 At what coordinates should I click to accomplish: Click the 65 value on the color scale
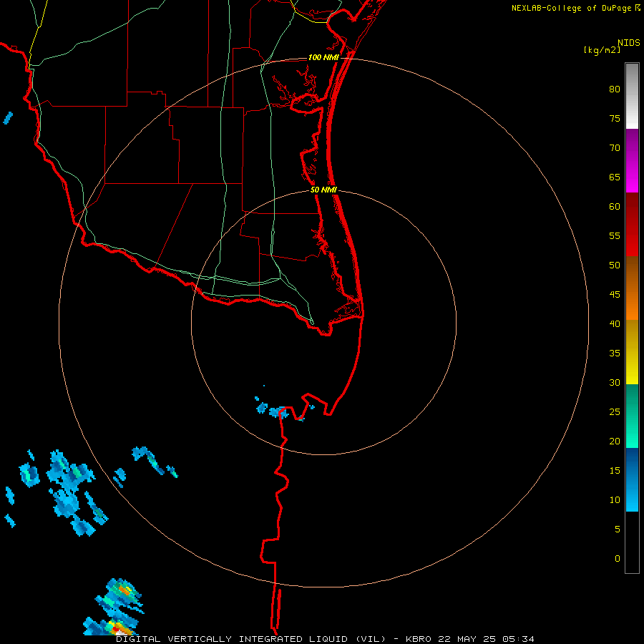[615, 177]
